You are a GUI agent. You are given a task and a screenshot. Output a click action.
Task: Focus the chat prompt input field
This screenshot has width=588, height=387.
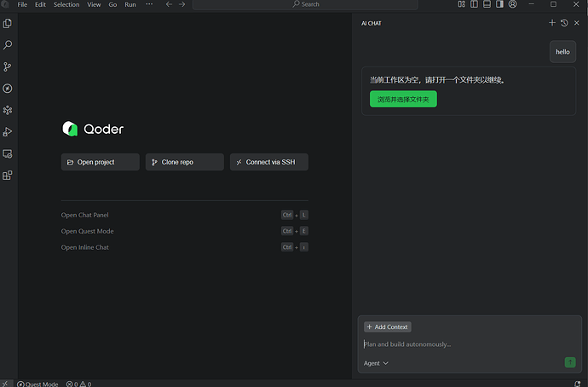(x=469, y=344)
